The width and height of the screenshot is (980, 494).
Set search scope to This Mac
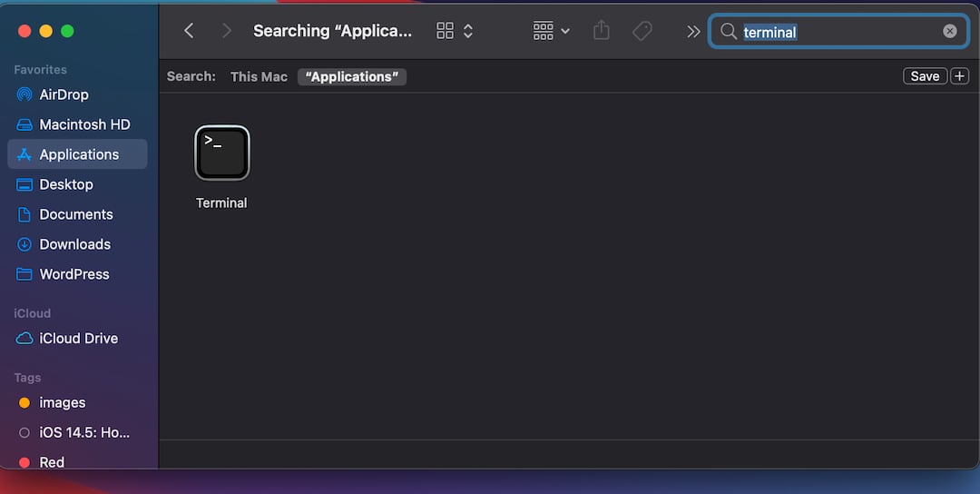(259, 76)
